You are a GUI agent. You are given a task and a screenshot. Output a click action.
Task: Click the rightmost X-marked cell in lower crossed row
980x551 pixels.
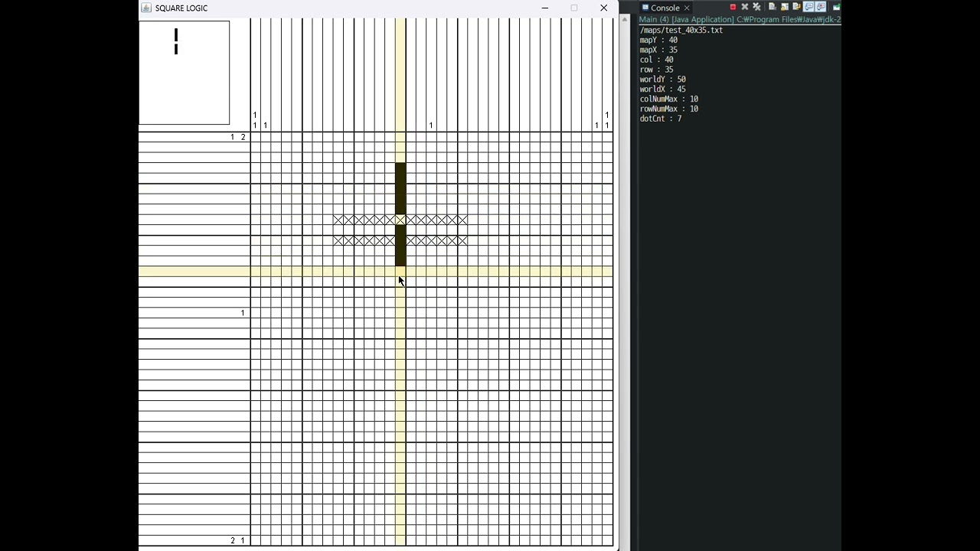462,240
